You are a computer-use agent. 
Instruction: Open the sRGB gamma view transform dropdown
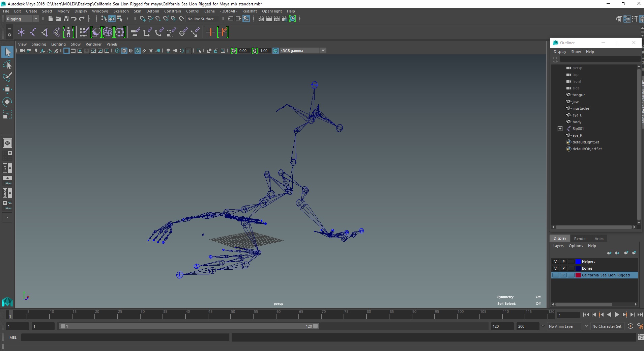[303, 51]
